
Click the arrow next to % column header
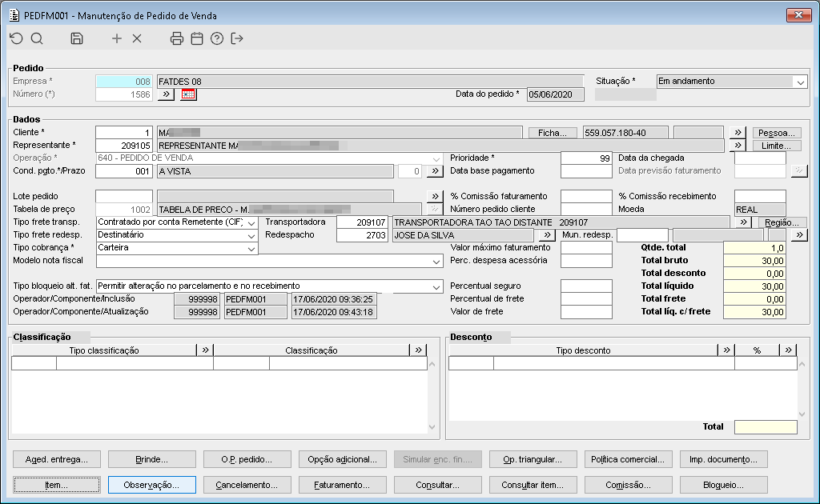pos(788,350)
